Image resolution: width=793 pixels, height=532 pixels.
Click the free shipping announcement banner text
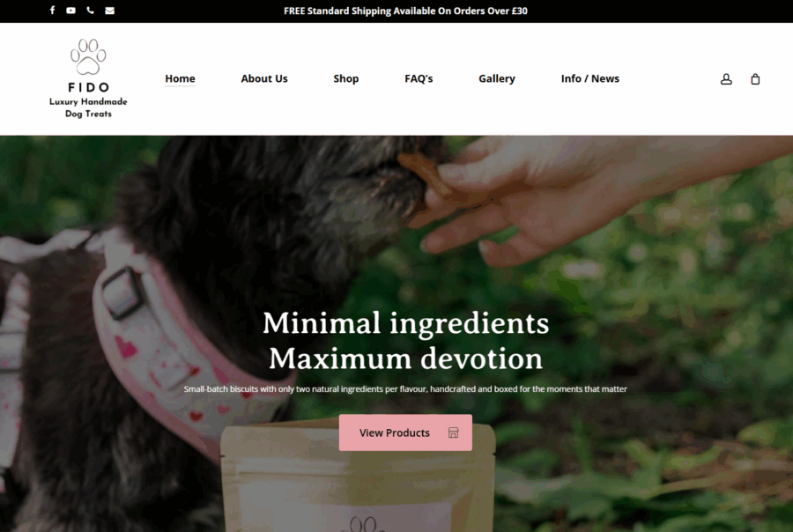[405, 11]
